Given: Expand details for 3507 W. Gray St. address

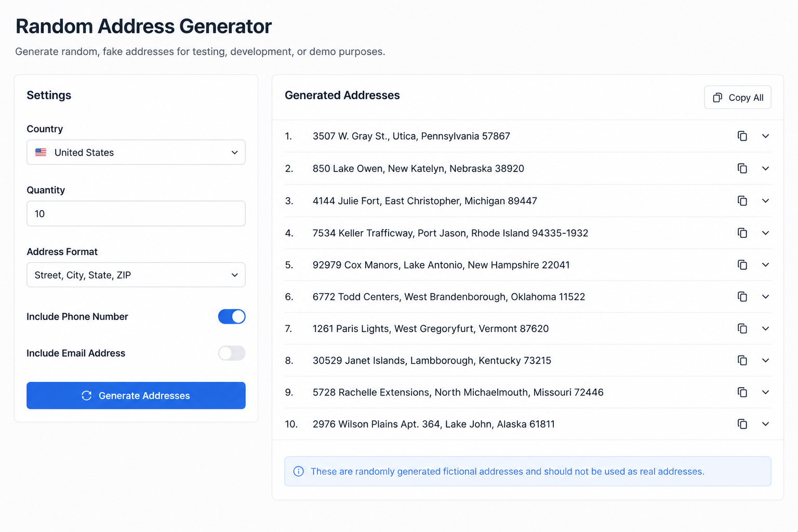Looking at the screenshot, I should 765,136.
